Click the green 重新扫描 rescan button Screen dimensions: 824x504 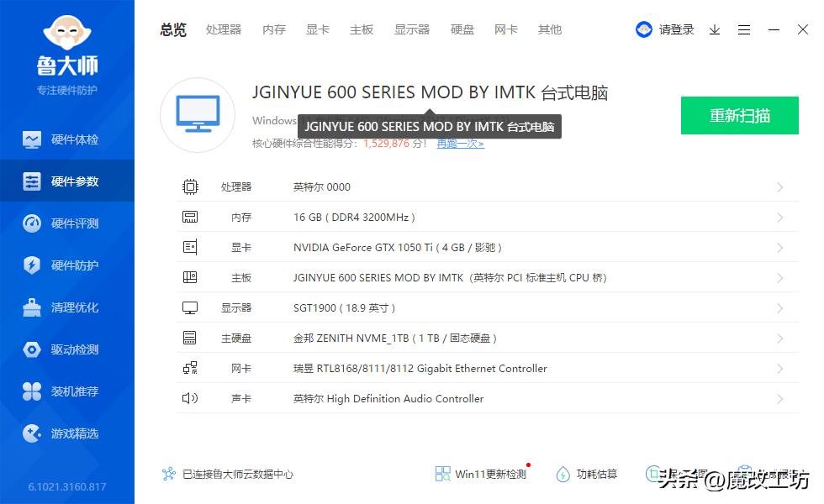tap(739, 115)
